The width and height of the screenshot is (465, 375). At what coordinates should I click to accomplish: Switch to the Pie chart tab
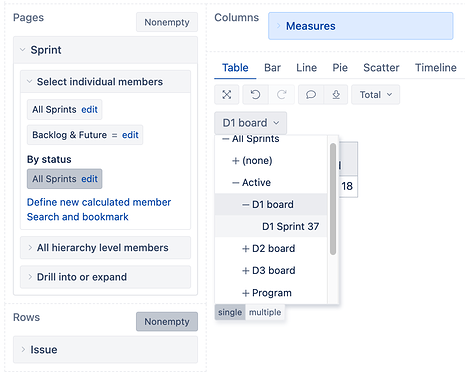click(x=340, y=68)
